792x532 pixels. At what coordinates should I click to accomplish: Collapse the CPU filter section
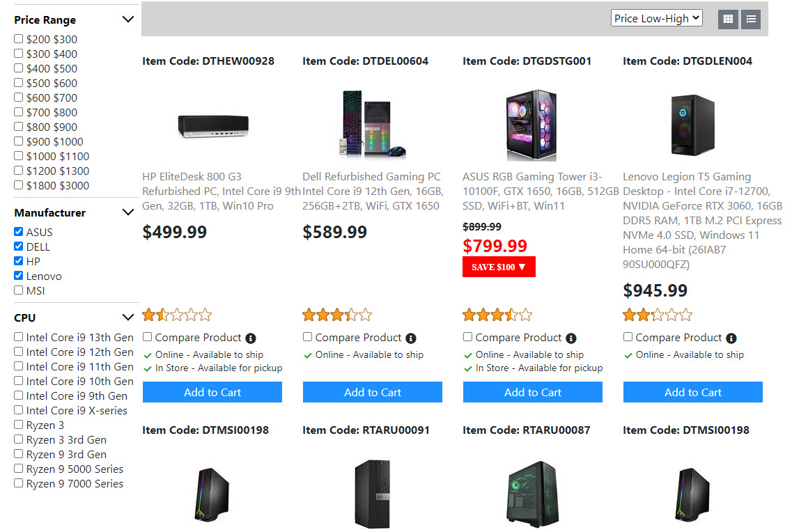(x=127, y=318)
